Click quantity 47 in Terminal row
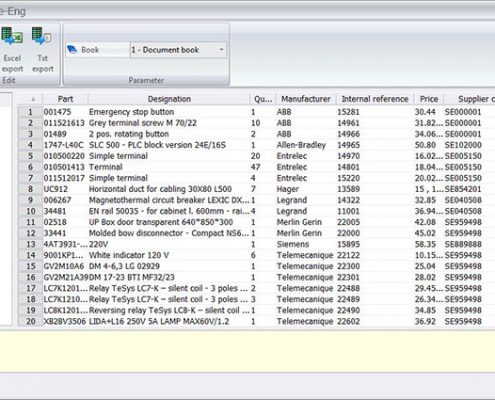This screenshot has height=400, width=495. click(x=256, y=167)
